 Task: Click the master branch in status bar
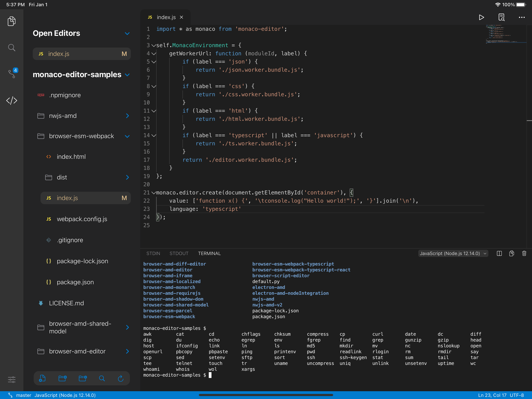click(x=23, y=395)
